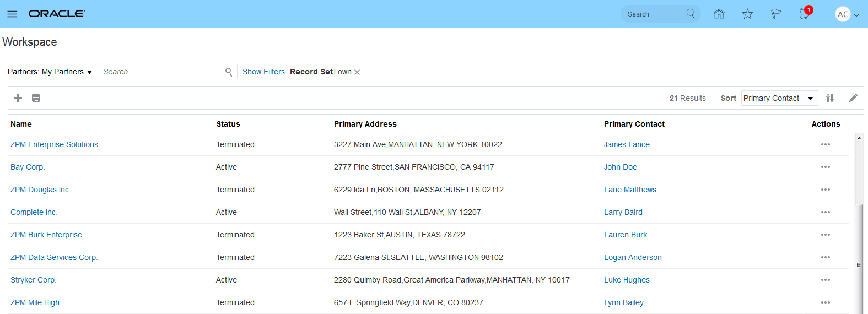868x314 pixels.
Task: Open notifications bell with 3 badge
Action: (805, 13)
